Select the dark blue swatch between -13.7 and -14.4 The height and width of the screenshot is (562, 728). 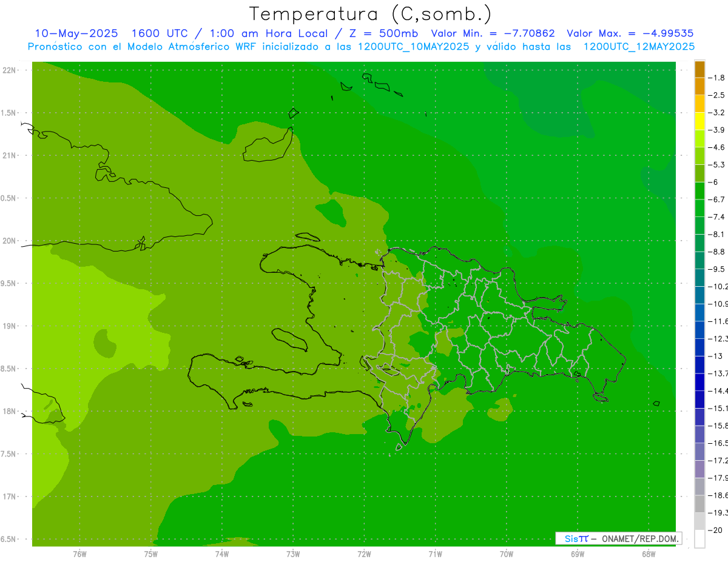699,382
